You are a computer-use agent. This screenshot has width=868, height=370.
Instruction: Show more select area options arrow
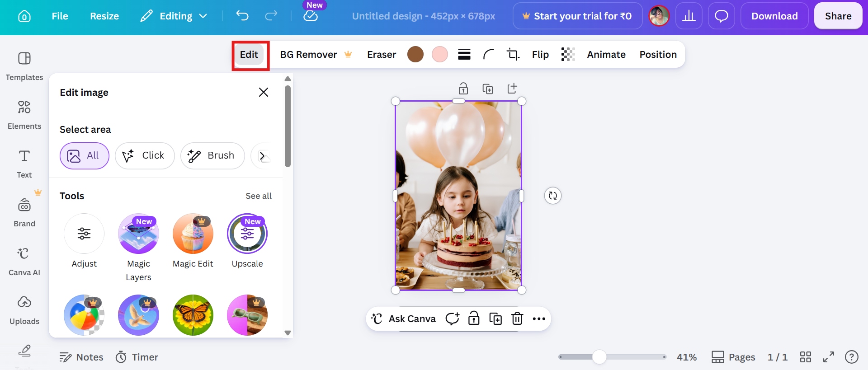pyautogui.click(x=262, y=156)
